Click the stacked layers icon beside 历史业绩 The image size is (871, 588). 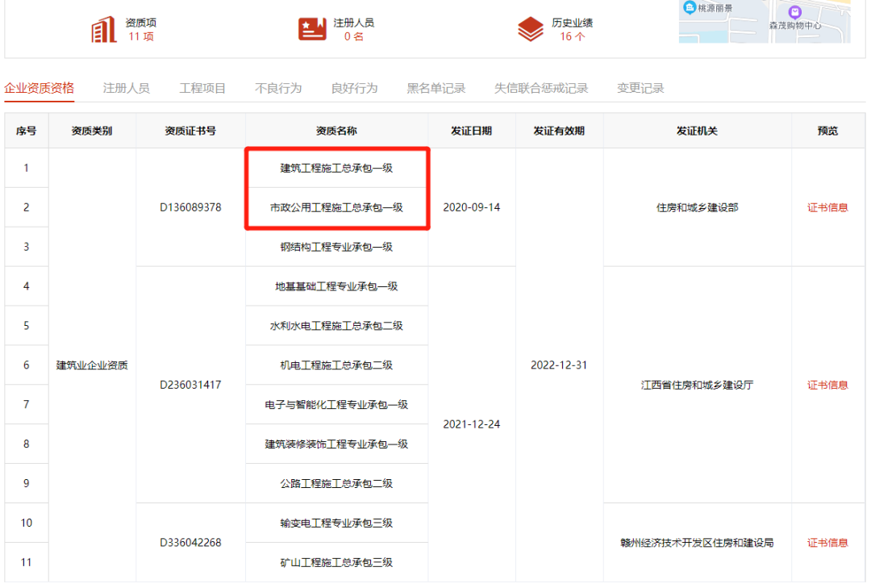pyautogui.click(x=530, y=30)
